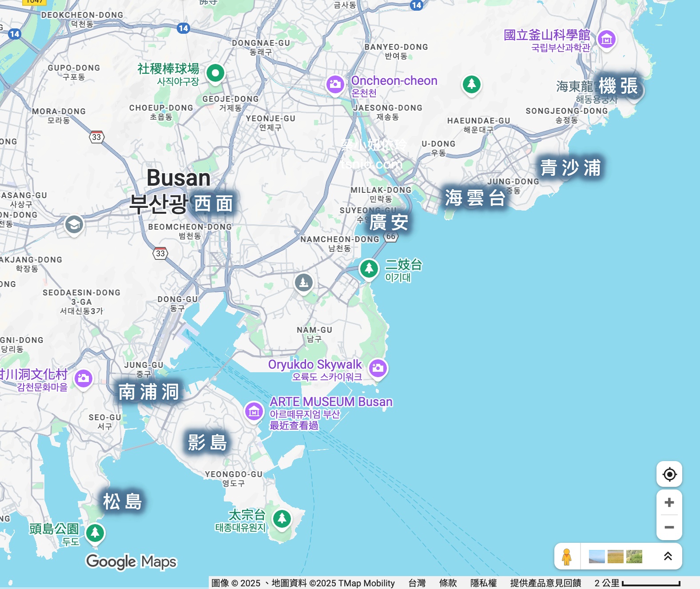Screen dimensions: 700x589
Task: Open the Taejongdae park tree pin
Action: tap(282, 518)
